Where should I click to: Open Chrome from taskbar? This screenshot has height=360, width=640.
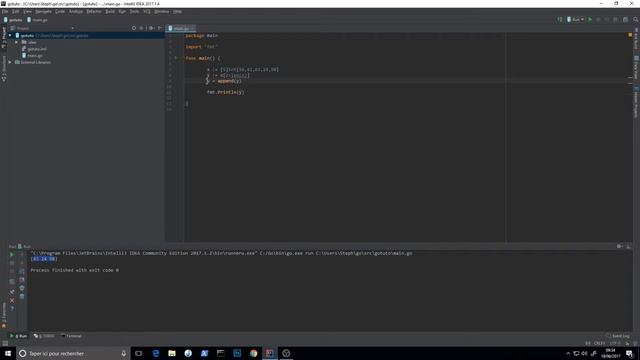click(253, 353)
